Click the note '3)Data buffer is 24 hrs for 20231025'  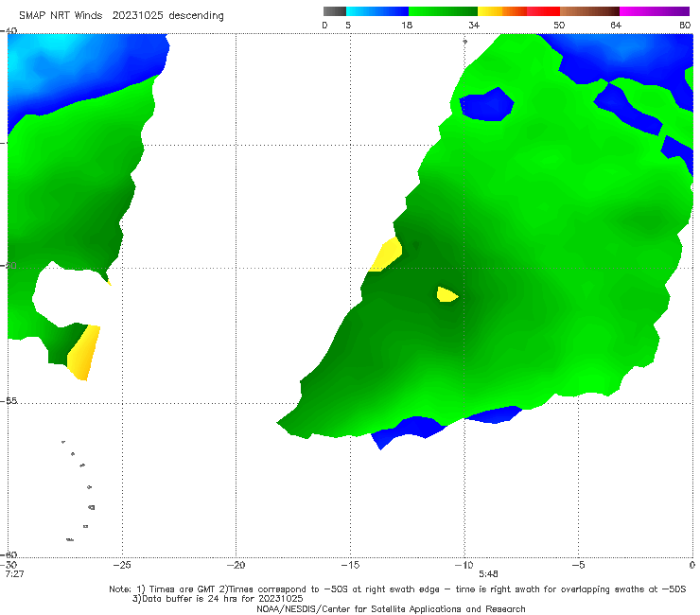[218, 599]
